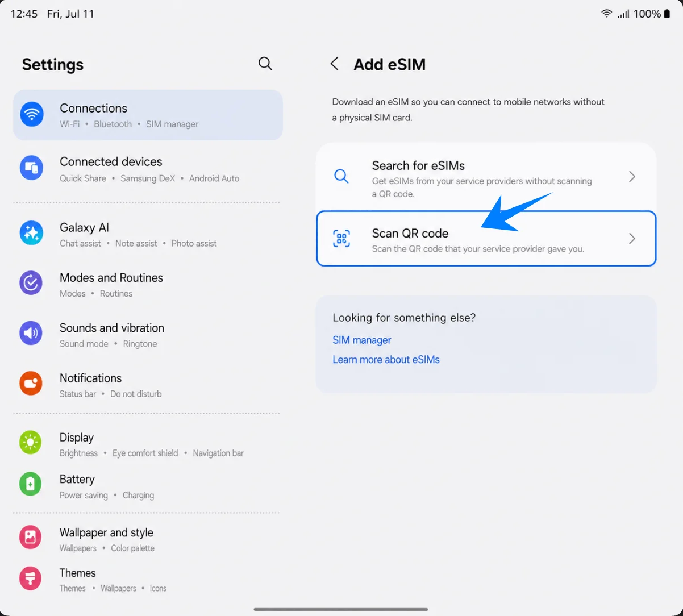Open the Connections settings category
The height and width of the screenshot is (616, 683).
pyautogui.click(x=148, y=115)
